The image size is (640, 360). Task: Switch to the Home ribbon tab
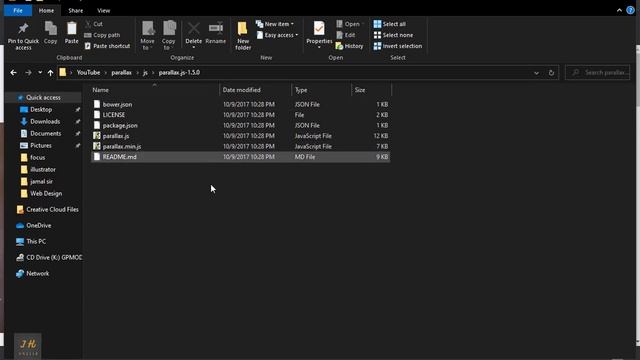coord(46,11)
